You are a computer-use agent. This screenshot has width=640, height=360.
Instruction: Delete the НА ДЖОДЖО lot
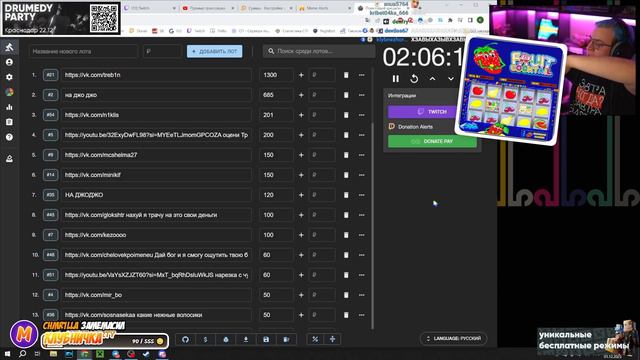tap(346, 195)
